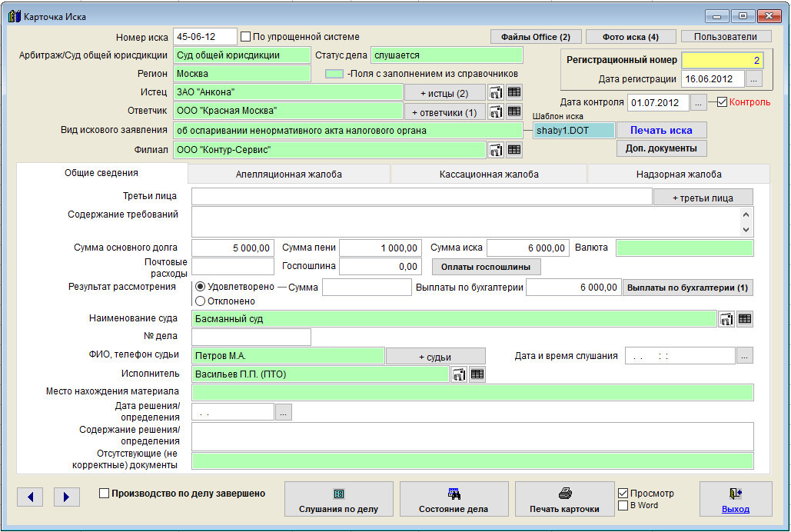Go to previous record with left arrow

point(30,497)
